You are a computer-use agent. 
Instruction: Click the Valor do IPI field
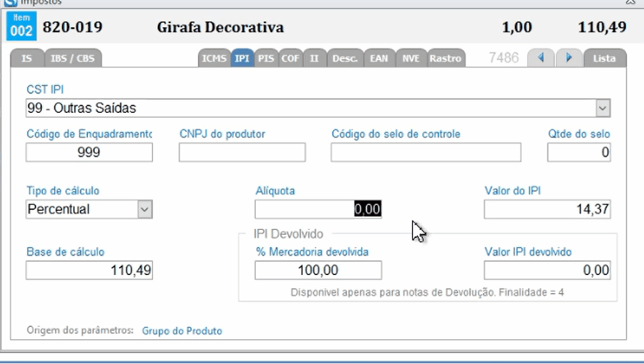click(x=547, y=210)
